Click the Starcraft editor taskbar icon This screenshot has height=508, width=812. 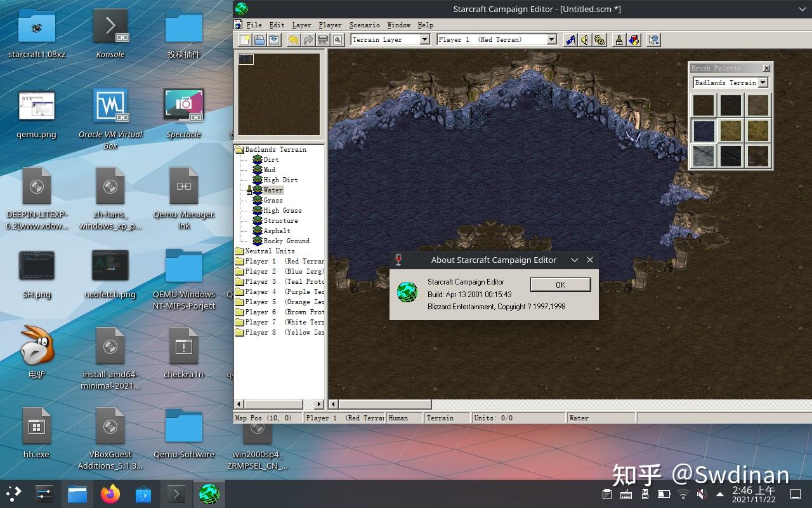209,493
